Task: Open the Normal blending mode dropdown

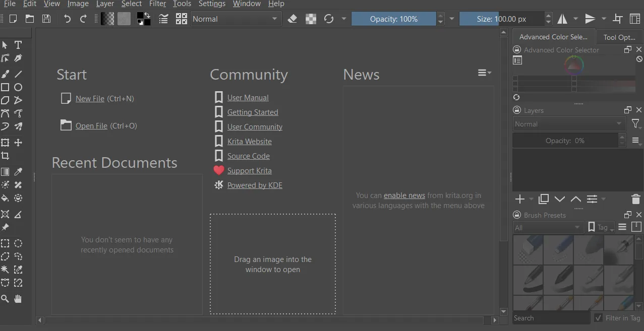Action: click(235, 19)
